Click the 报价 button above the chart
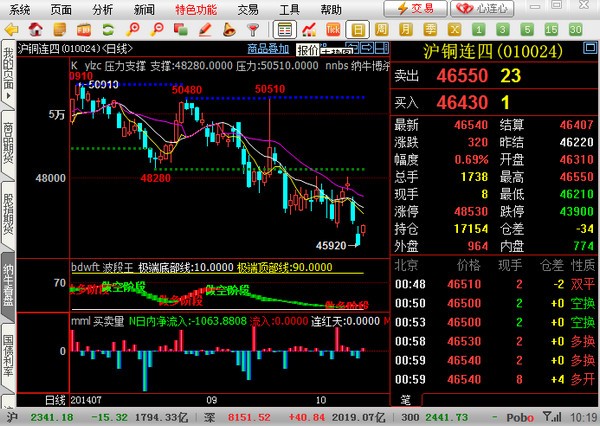600x426 pixels. (x=308, y=49)
